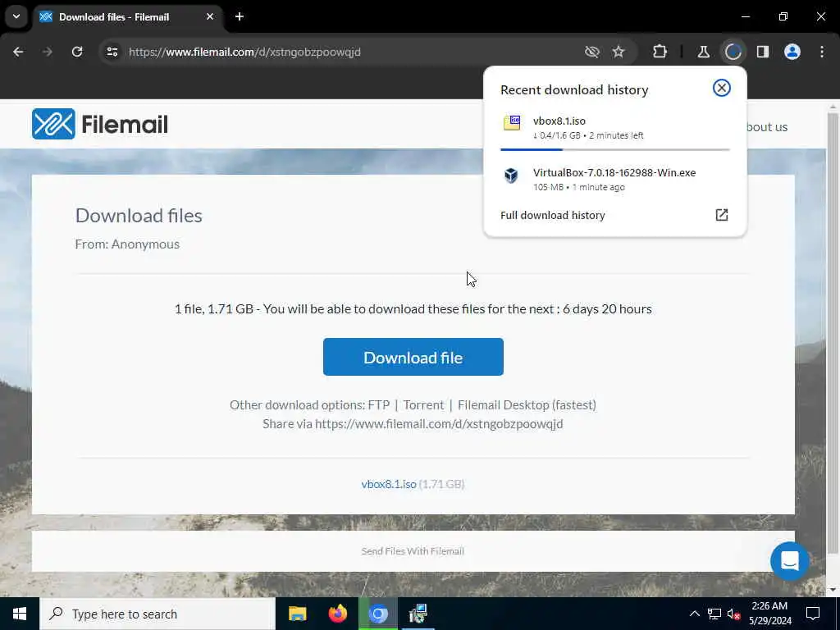The height and width of the screenshot is (630, 840).
Task: Open the Extensions puzzle icon
Action: [660, 52]
